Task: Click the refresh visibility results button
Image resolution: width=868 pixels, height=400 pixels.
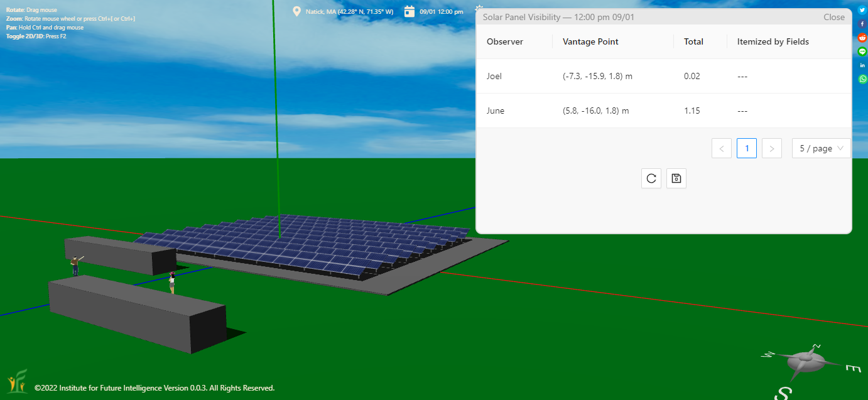Action: coord(651,178)
